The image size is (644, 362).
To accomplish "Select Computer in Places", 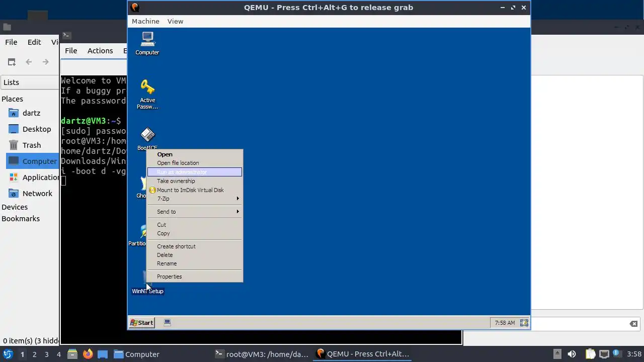I will point(33,161).
